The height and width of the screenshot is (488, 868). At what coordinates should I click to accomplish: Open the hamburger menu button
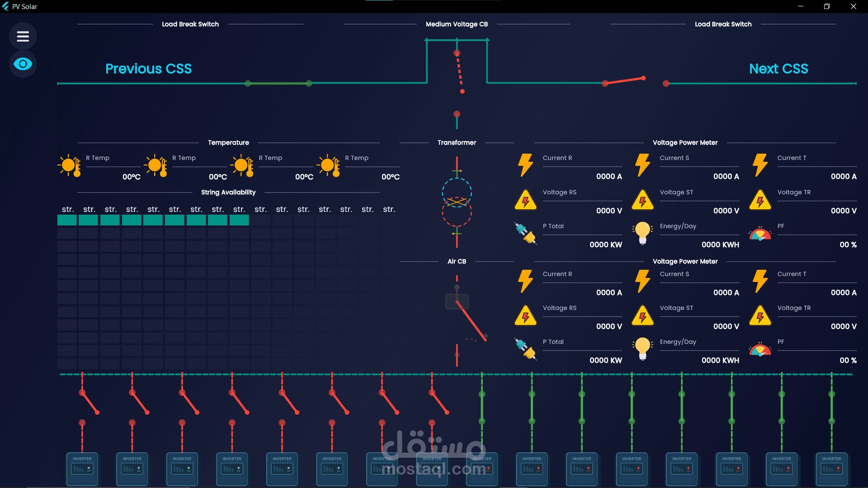23,36
